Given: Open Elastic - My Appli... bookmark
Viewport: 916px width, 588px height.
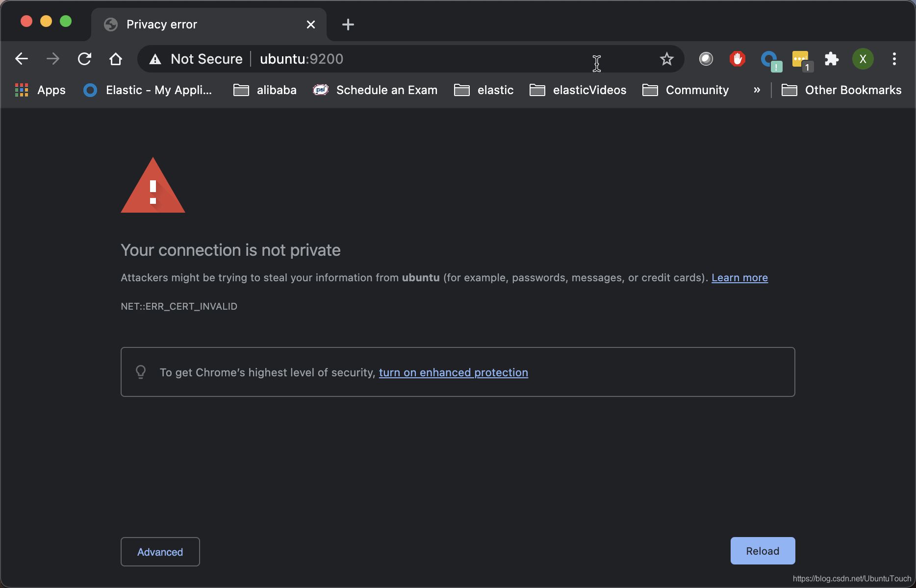Looking at the screenshot, I should [x=148, y=90].
